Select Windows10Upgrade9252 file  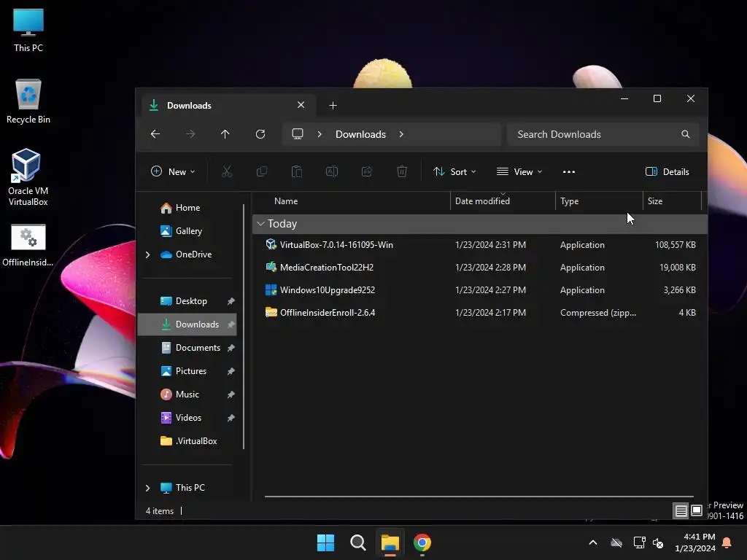(x=480, y=290)
